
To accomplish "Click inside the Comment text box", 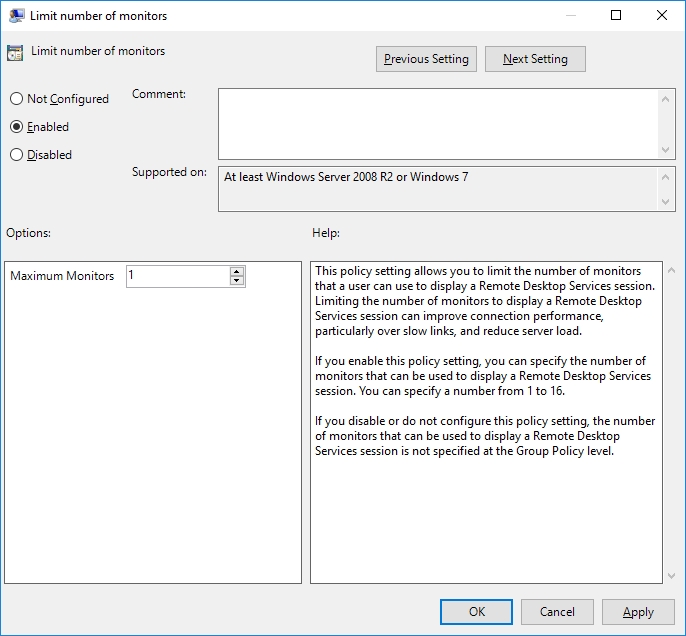I will (x=438, y=122).
